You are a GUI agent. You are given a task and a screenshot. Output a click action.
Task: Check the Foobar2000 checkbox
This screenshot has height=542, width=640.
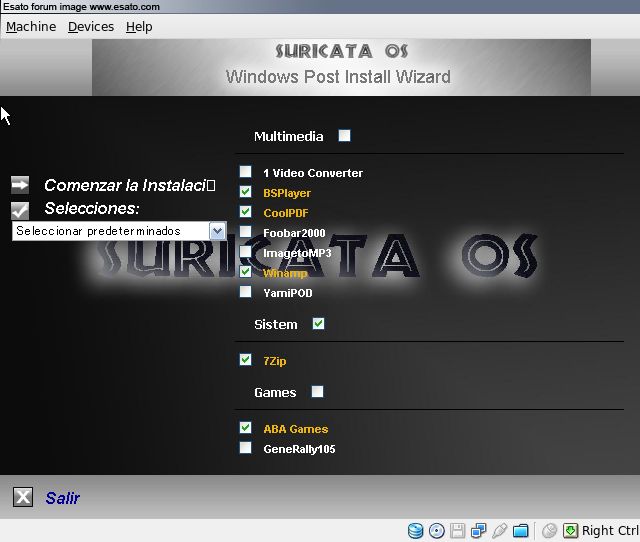tap(245, 231)
